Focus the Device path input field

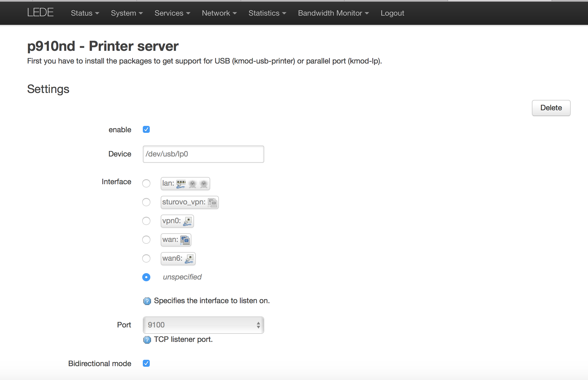203,154
